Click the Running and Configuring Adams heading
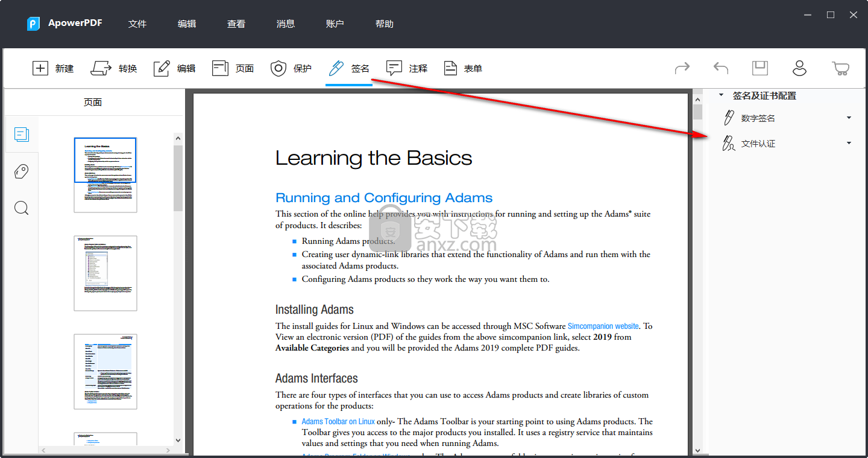Screen dimensions: 868x458 384,198
